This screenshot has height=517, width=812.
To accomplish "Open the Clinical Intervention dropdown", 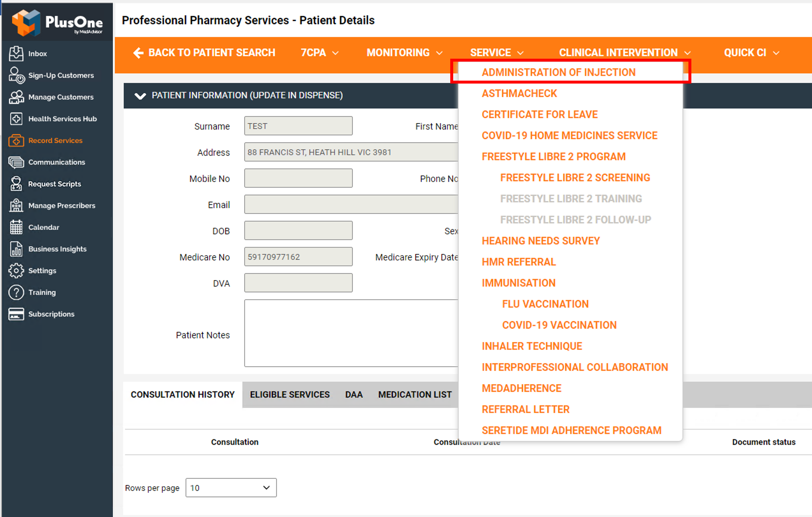I will 625,53.
